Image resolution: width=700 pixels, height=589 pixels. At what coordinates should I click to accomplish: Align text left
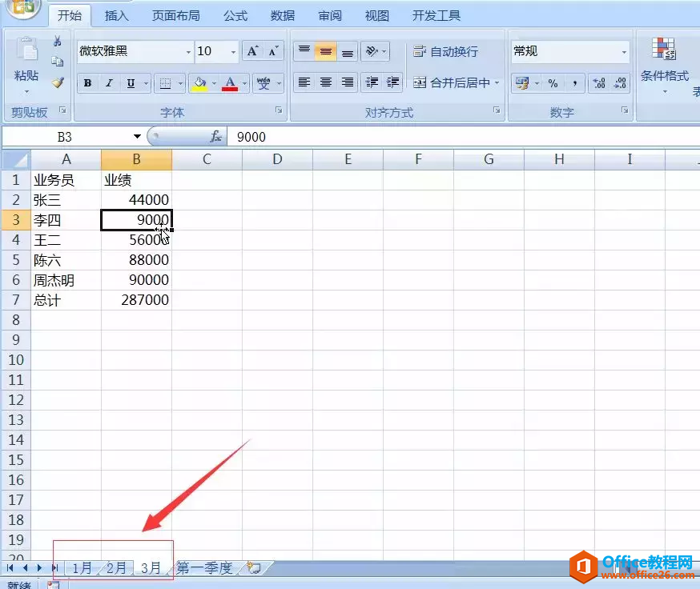(x=304, y=82)
